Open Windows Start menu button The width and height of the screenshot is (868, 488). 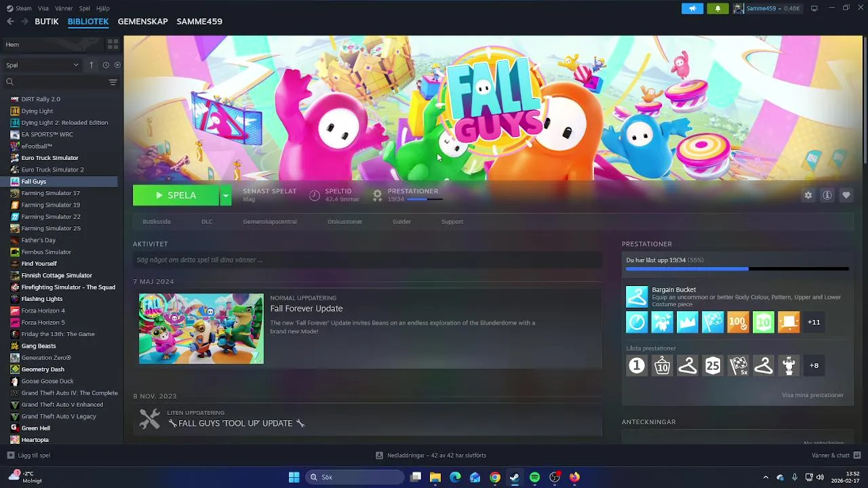(x=294, y=477)
